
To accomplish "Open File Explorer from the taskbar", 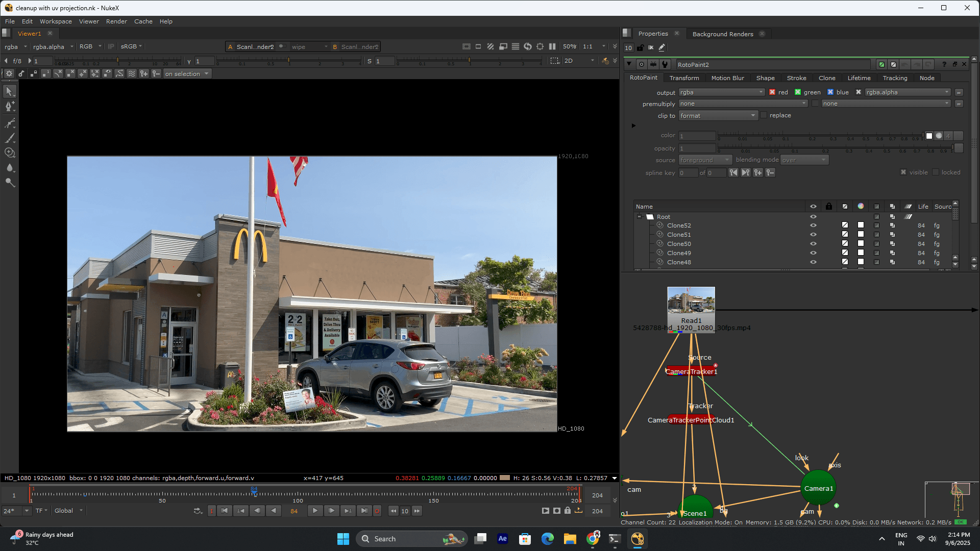I will pyautogui.click(x=570, y=539).
